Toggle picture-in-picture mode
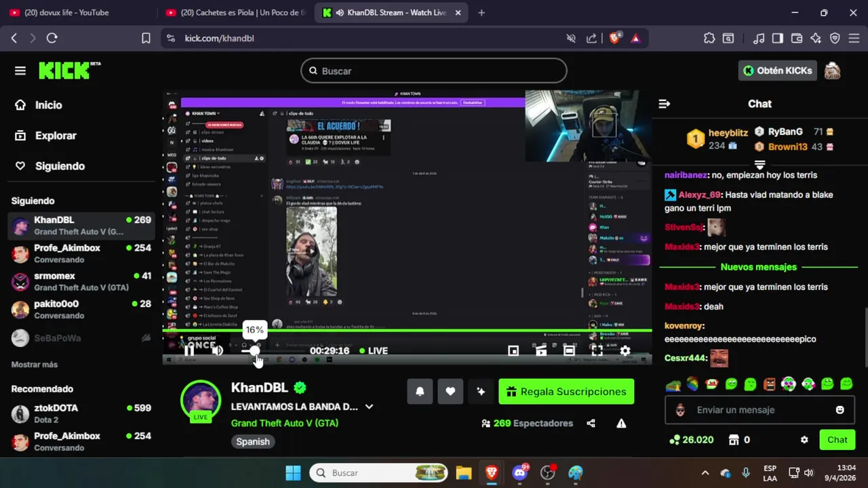This screenshot has height=488, width=868. 513,350
